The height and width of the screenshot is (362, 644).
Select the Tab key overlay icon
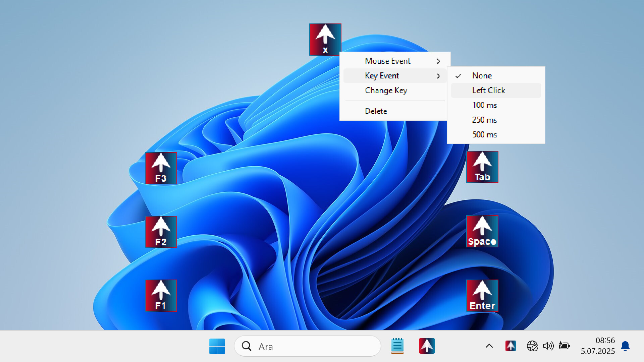(482, 167)
